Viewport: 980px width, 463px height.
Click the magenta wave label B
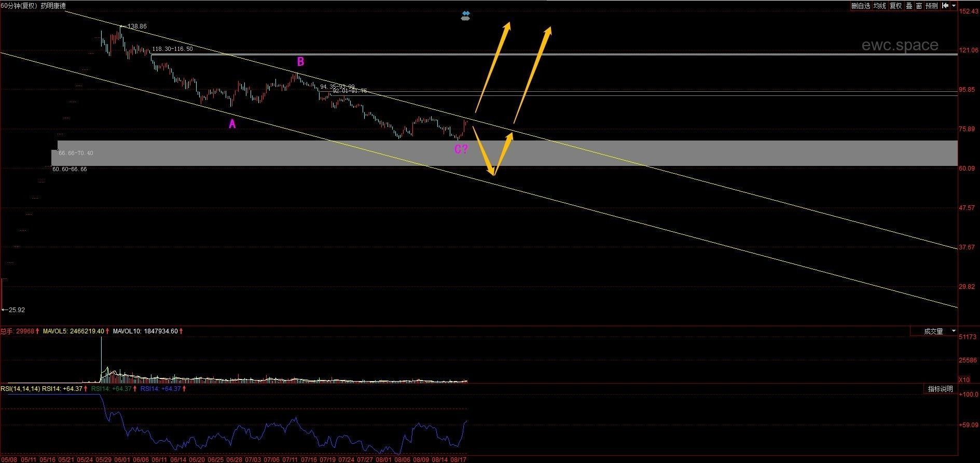300,62
